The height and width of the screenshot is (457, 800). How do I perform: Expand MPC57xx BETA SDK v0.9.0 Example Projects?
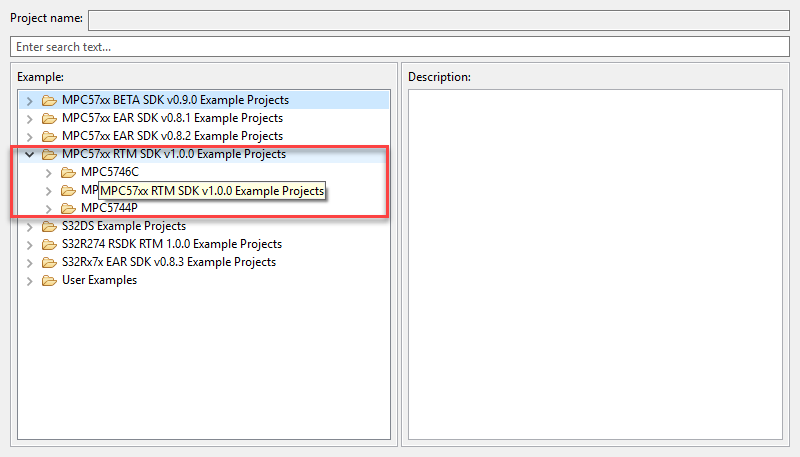(x=30, y=100)
